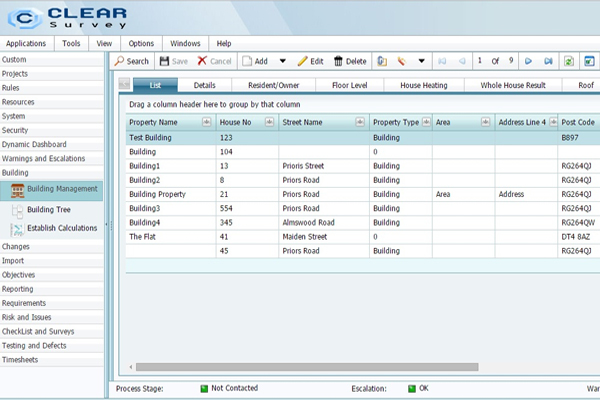The width and height of the screenshot is (600, 400).
Task: Click the green Escalation status indicator
Action: 412,389
